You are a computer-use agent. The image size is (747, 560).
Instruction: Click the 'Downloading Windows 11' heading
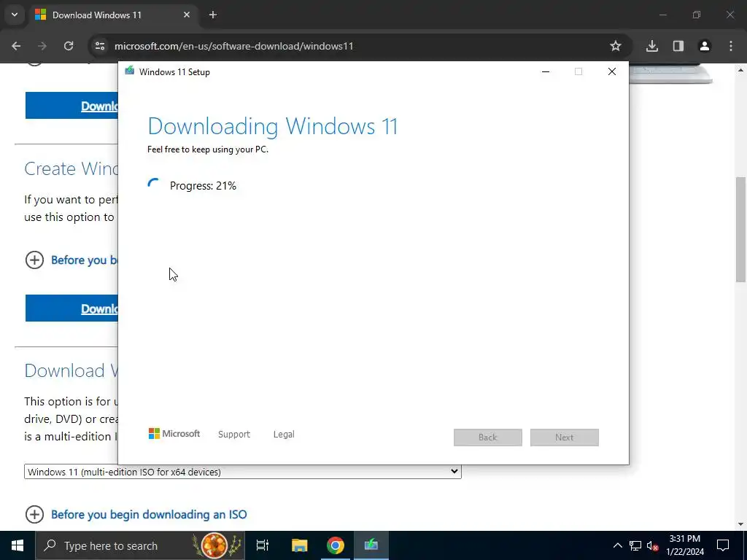click(273, 126)
